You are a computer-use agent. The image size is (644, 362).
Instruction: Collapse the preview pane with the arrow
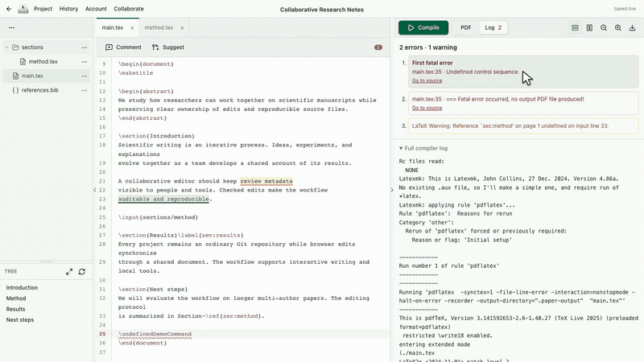tap(392, 190)
